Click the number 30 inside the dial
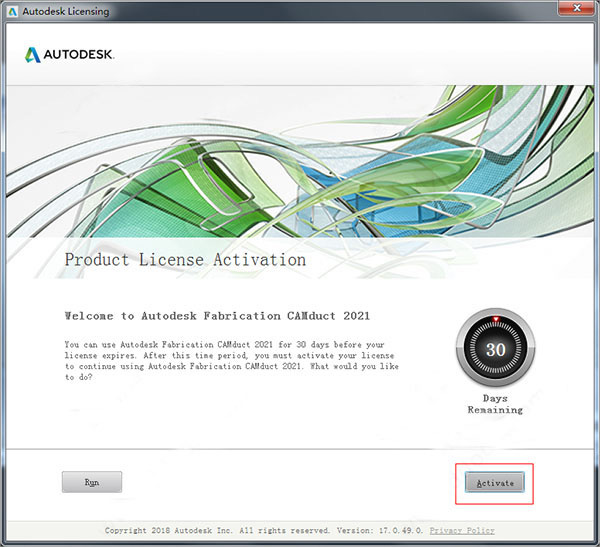This screenshot has width=600, height=547. [496, 349]
